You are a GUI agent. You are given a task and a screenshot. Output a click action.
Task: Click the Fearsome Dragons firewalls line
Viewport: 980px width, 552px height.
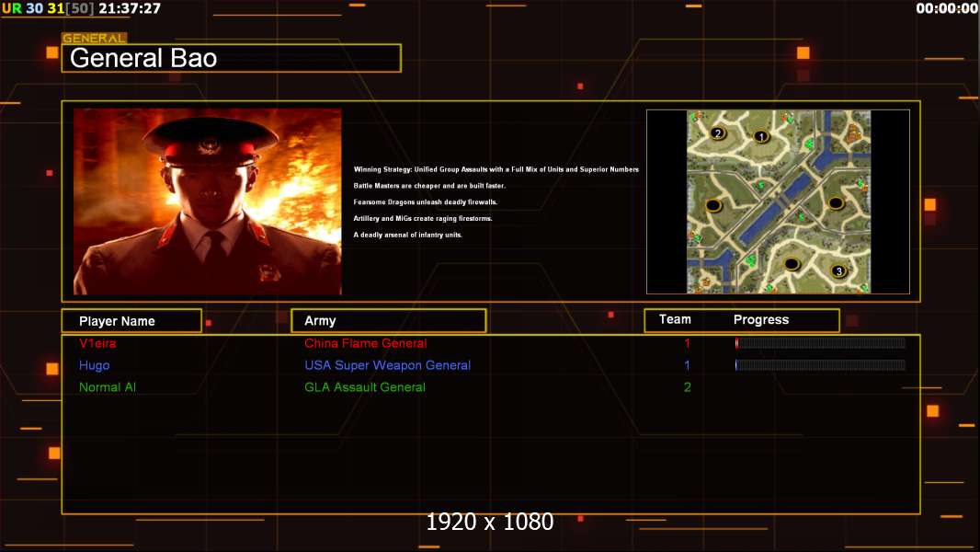[426, 201]
